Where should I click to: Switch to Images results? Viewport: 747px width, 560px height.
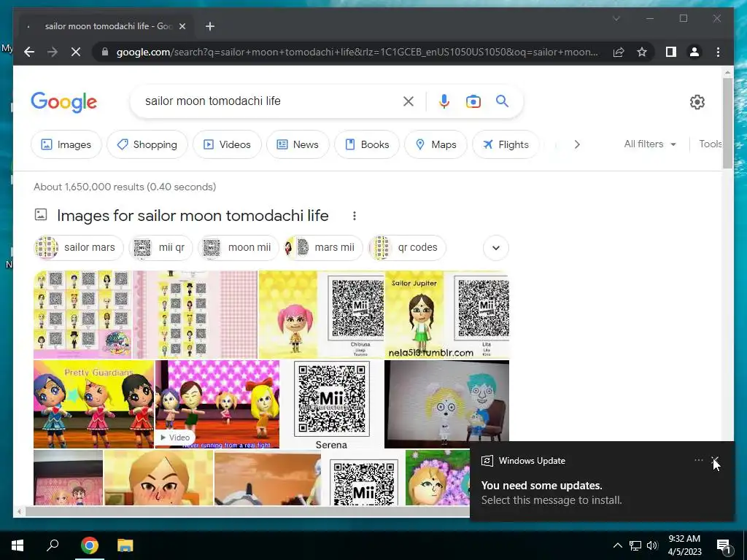(66, 144)
